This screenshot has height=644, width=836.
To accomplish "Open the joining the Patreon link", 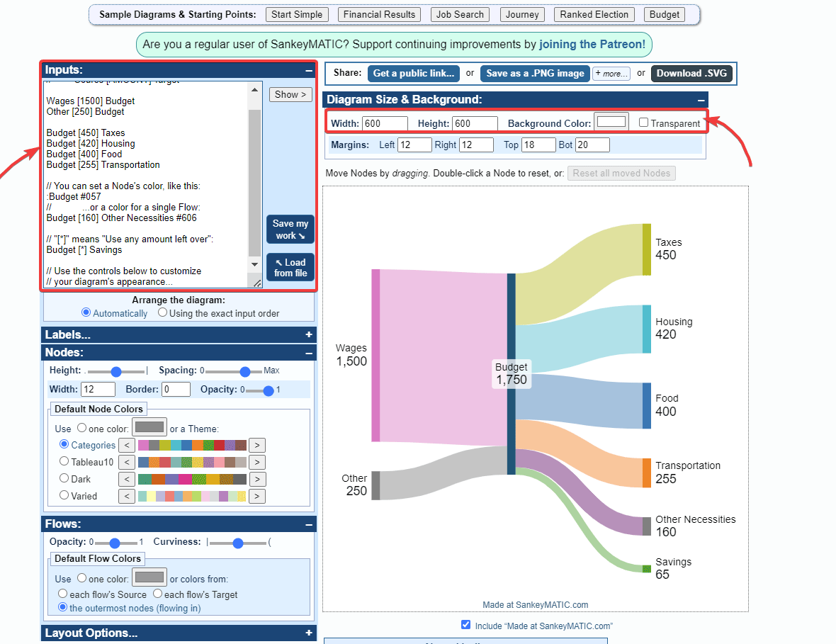I will coord(592,44).
